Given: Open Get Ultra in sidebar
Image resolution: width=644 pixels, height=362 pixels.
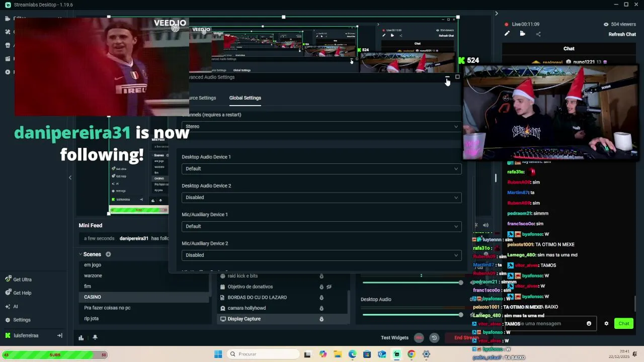Looking at the screenshot, I should click(19, 280).
